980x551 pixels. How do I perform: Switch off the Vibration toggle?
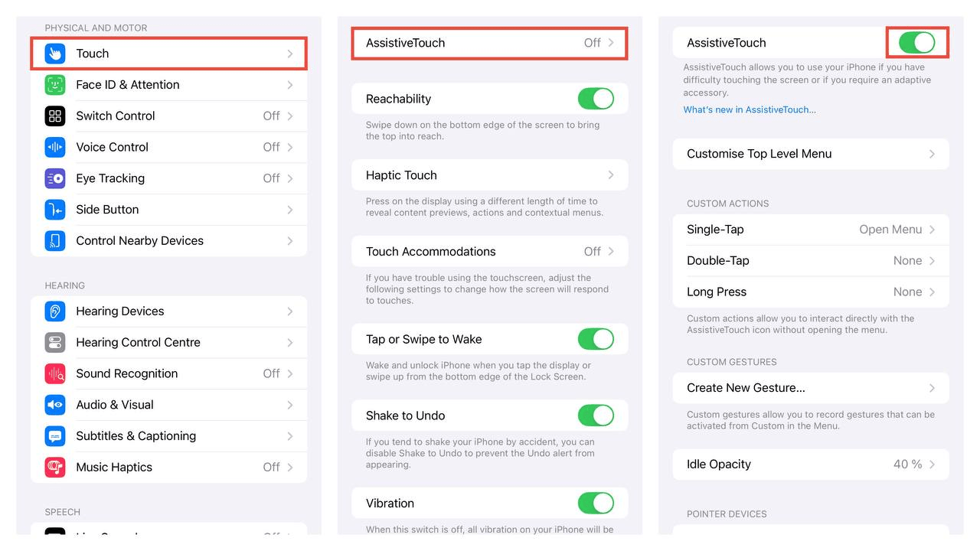tap(596, 503)
